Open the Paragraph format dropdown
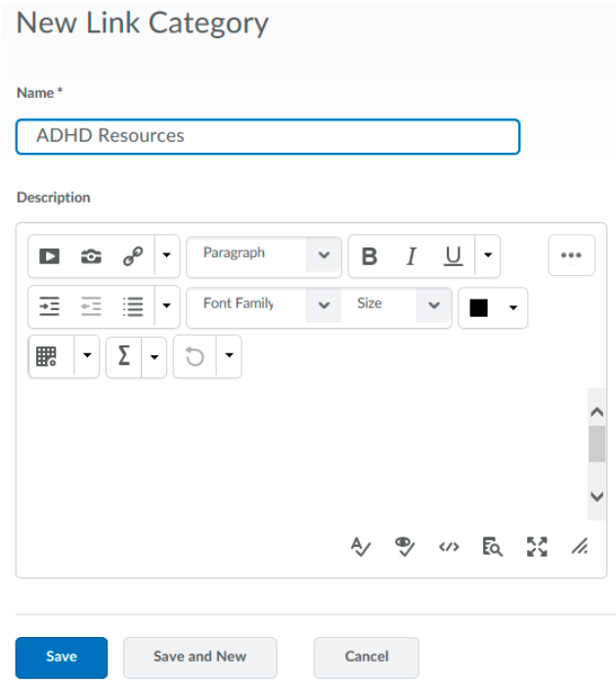Image resolution: width=616 pixels, height=685 pixels. pos(264,255)
